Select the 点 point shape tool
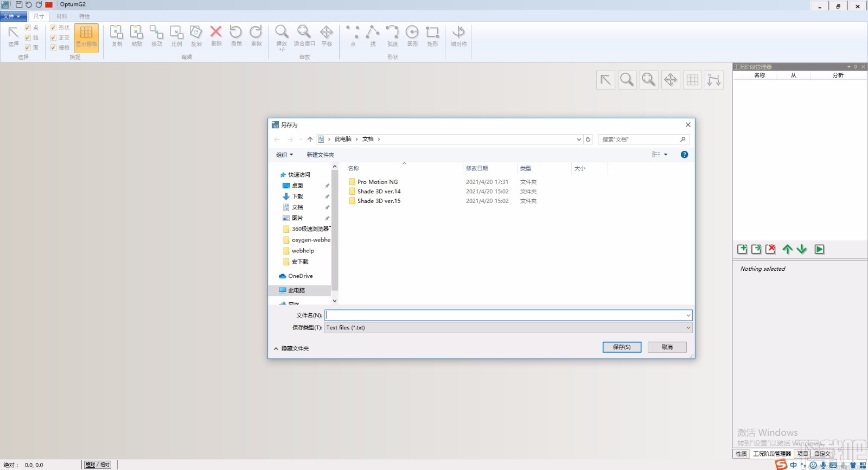Viewport: 868px width, 470px height. click(353, 36)
